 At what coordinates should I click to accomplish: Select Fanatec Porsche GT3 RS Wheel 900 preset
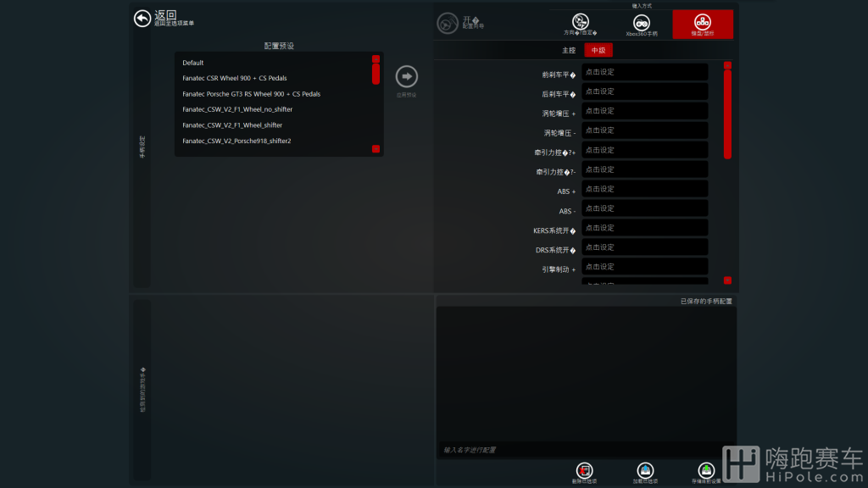[251, 94]
